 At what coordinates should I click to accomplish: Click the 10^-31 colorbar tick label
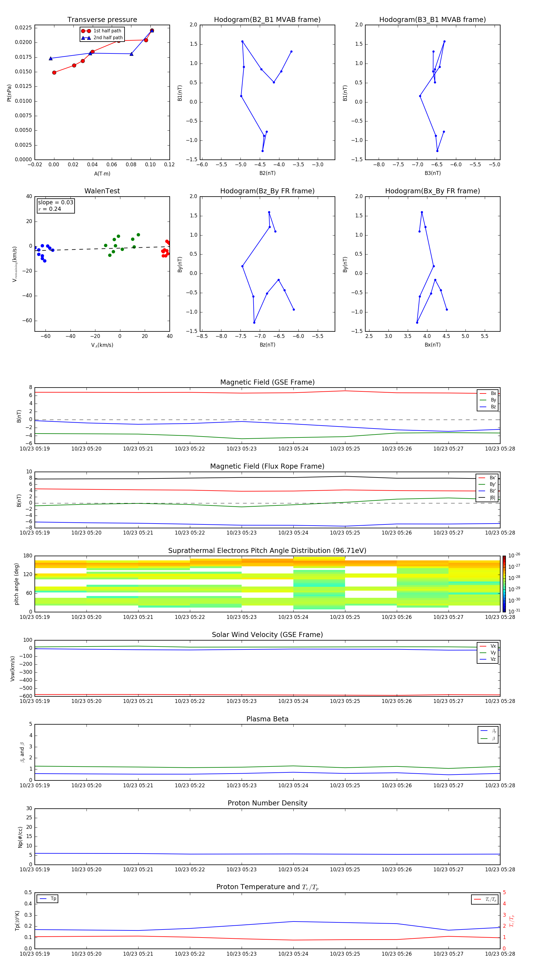click(514, 611)
